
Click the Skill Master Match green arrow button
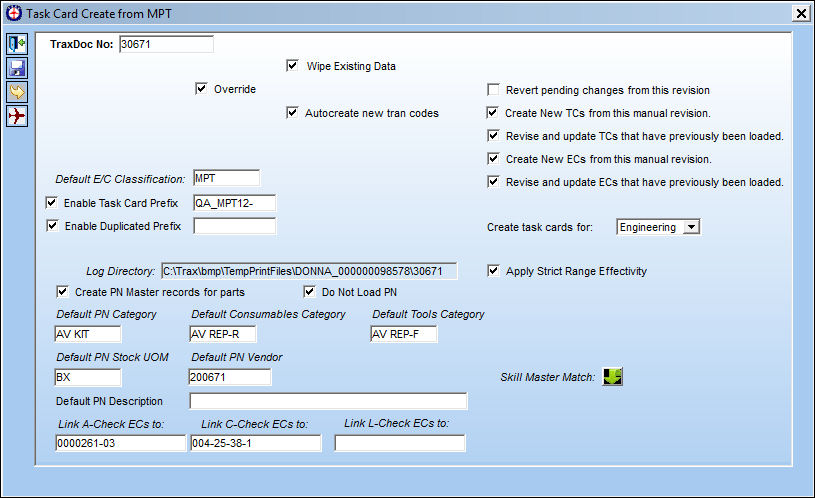point(612,376)
